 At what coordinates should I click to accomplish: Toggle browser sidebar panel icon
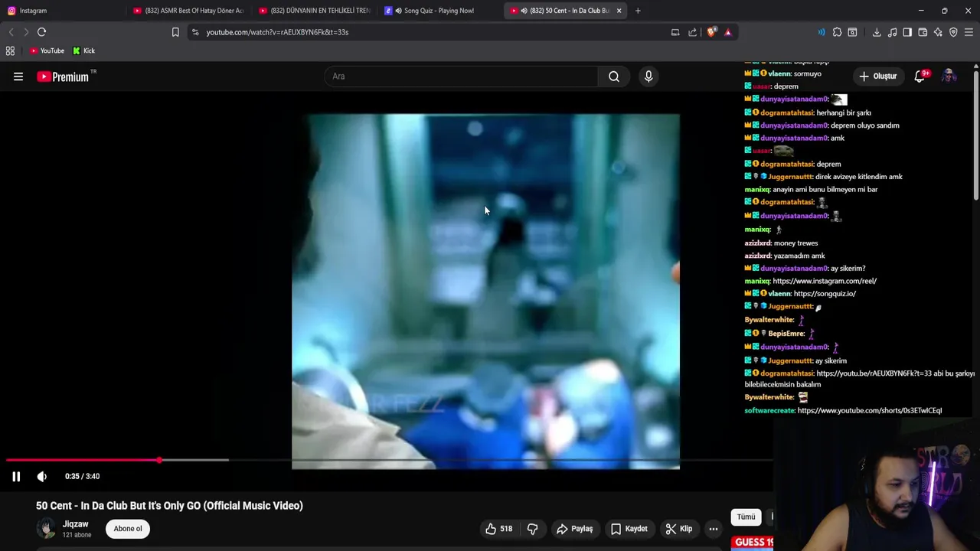click(907, 32)
